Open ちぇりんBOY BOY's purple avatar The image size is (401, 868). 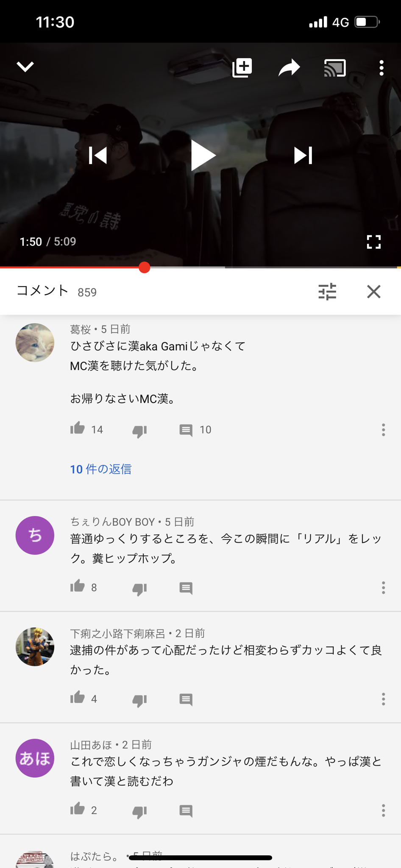coord(35,535)
